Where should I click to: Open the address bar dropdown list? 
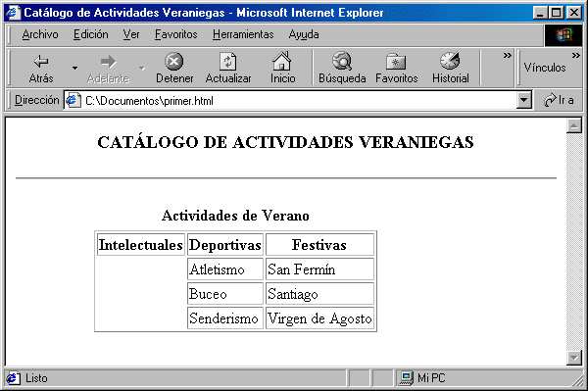524,101
